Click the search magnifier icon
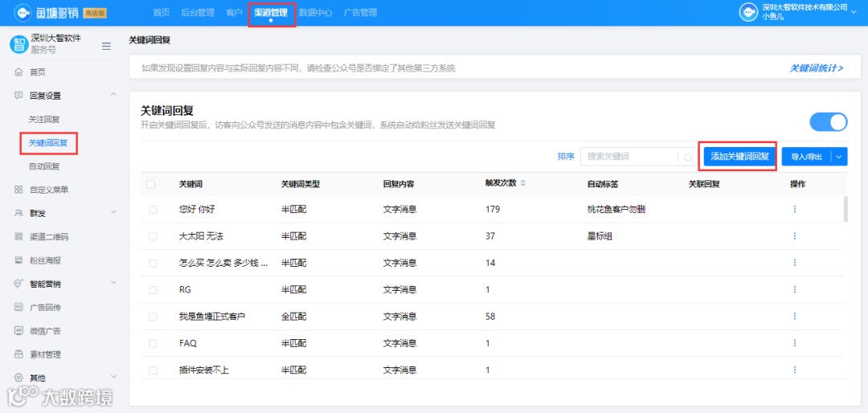This screenshot has width=868, height=413. coord(688,157)
